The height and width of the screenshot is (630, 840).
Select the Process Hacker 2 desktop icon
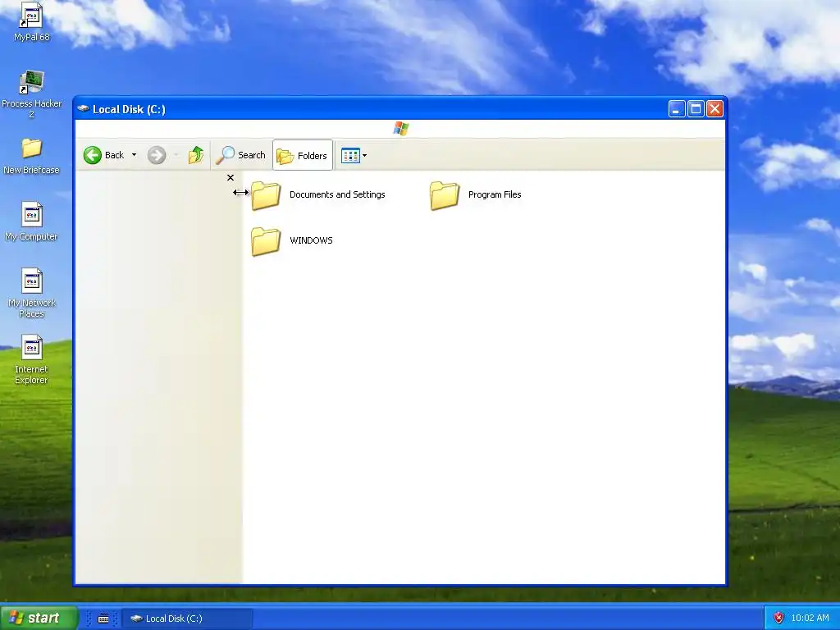[32, 94]
